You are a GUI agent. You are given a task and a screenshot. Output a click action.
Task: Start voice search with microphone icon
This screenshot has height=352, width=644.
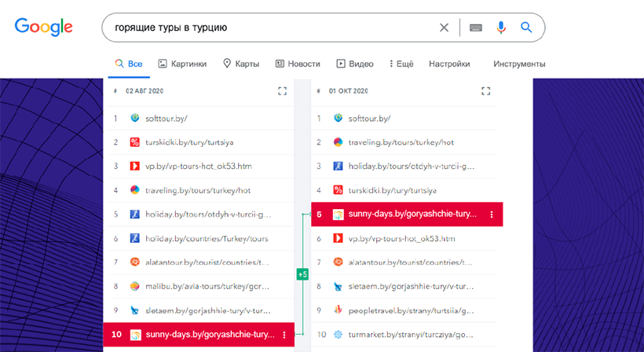coord(500,27)
